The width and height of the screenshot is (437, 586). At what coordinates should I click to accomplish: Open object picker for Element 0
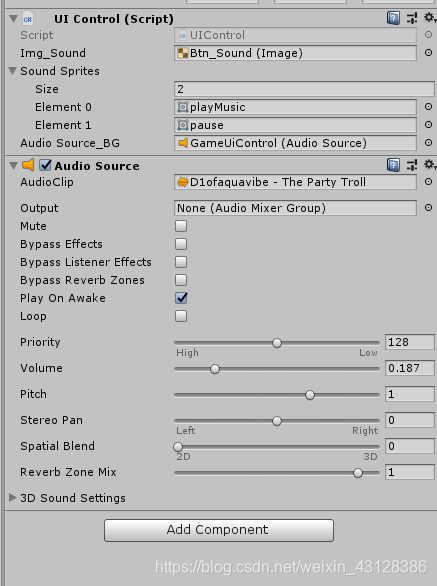pyautogui.click(x=428, y=107)
